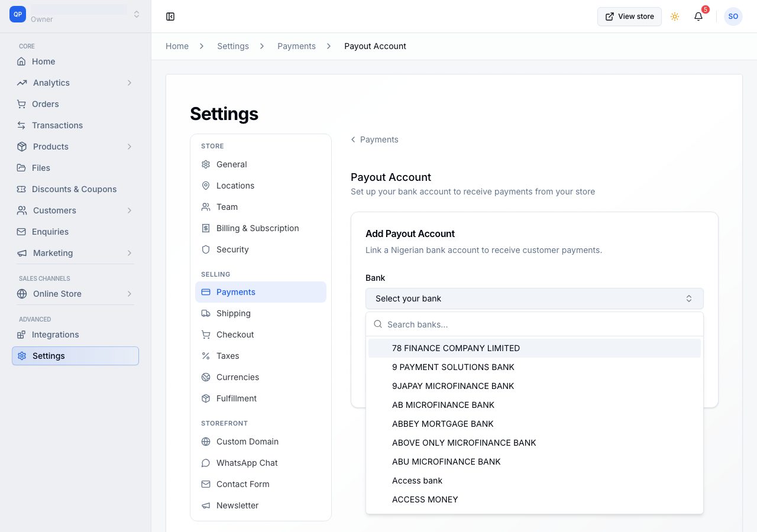Open the store switcher chevrons
The height and width of the screenshot is (532, 757).
(x=137, y=14)
